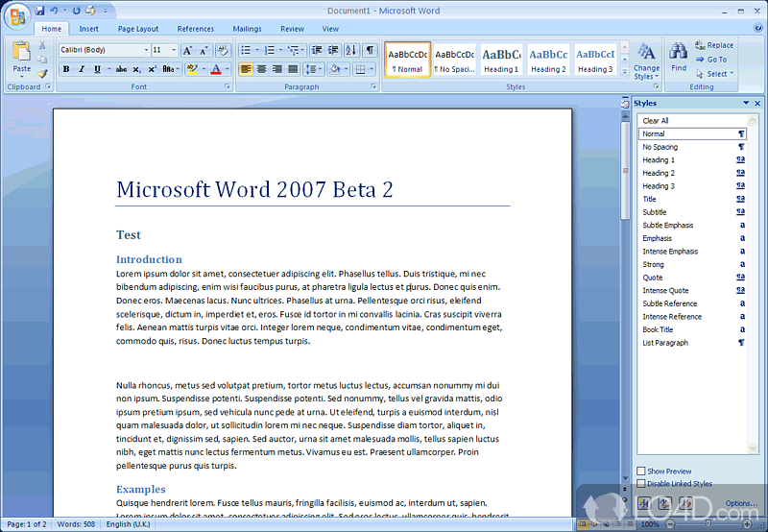Expand the styles gallery More arrow
This screenshot has height=532, width=768.
625,71
